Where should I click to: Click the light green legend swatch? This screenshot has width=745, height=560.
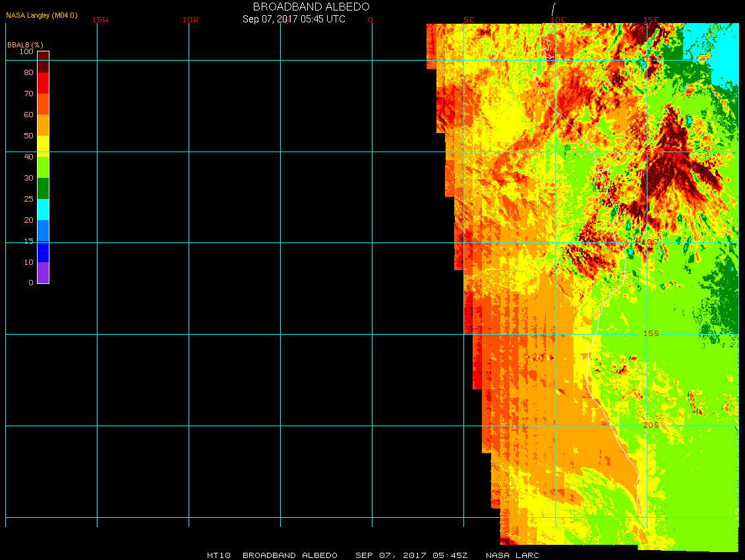(43, 167)
